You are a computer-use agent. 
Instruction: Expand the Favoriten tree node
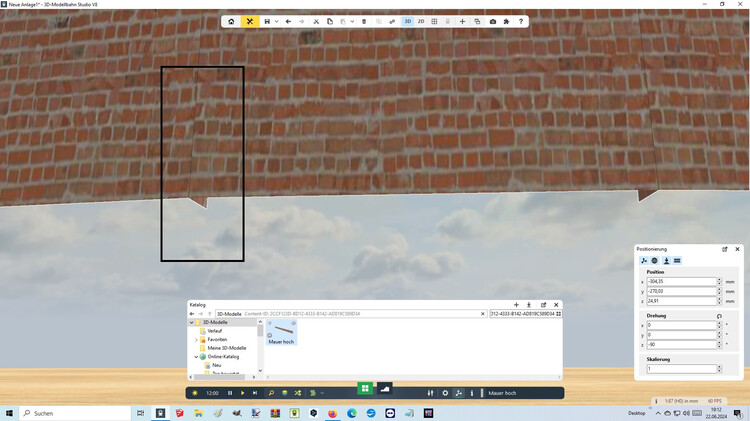point(197,339)
